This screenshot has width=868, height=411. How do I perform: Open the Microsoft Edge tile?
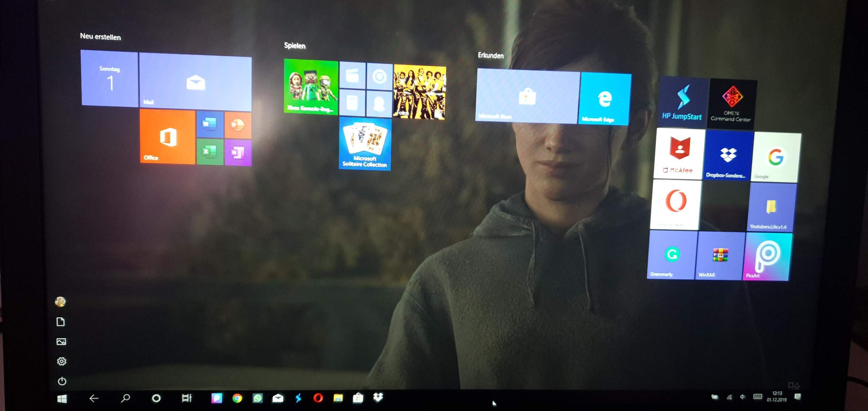click(x=605, y=98)
